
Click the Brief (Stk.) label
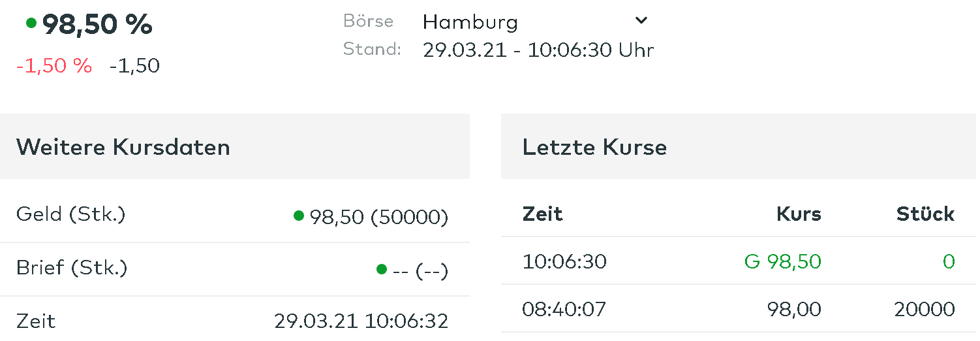(72, 268)
